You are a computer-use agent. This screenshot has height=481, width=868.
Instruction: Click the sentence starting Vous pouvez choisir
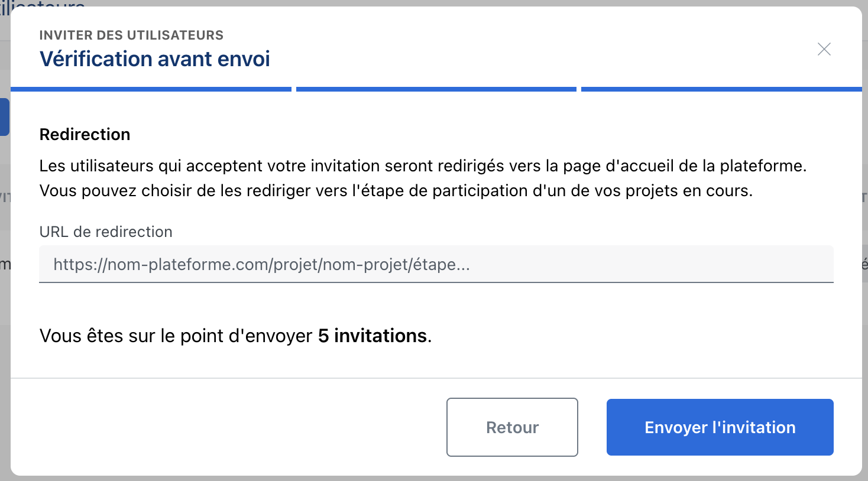point(396,191)
